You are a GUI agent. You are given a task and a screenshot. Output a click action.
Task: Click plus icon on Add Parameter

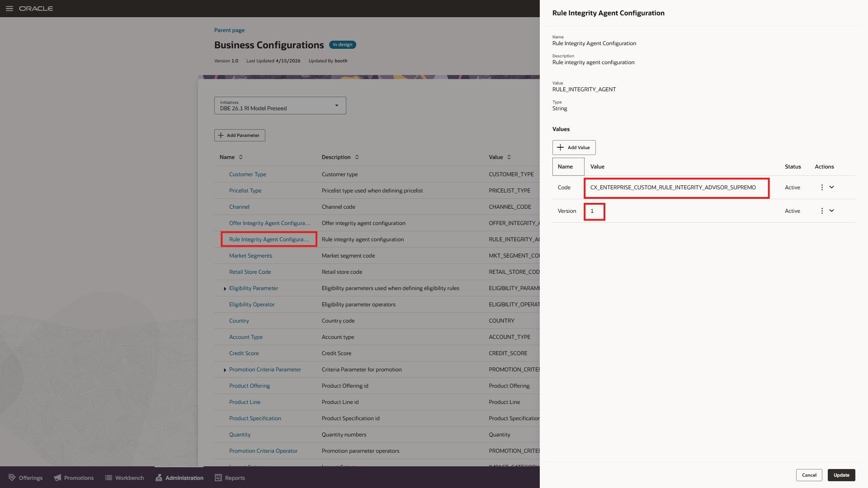click(221, 135)
